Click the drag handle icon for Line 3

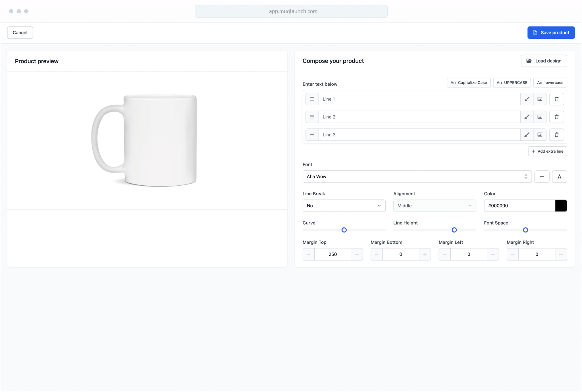[312, 135]
